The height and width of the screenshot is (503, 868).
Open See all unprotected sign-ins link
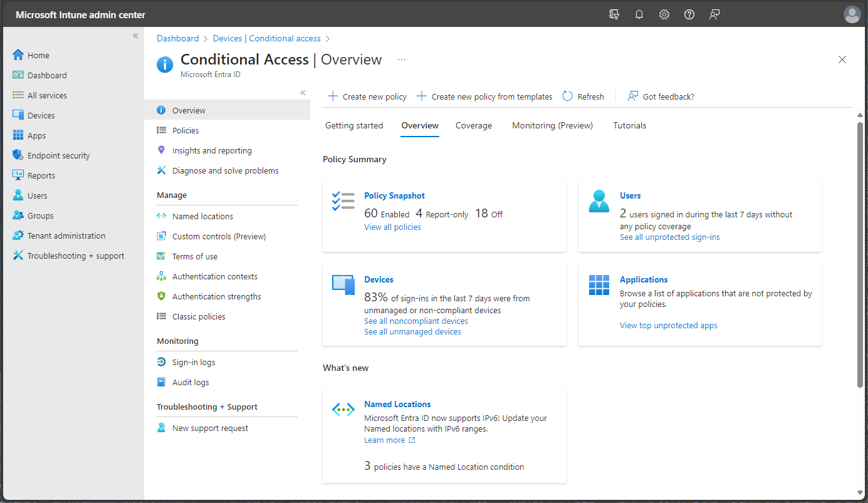point(669,237)
